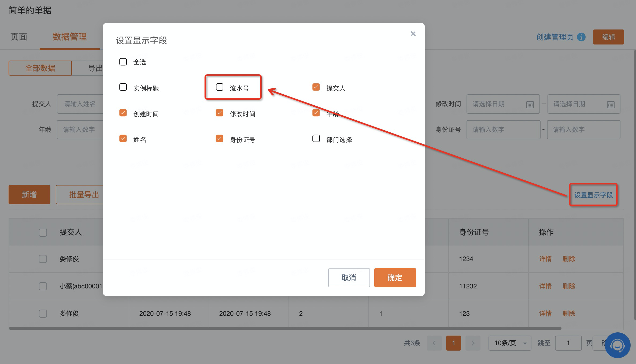
Task: Select the 全部数据 tab
Action: (40, 68)
